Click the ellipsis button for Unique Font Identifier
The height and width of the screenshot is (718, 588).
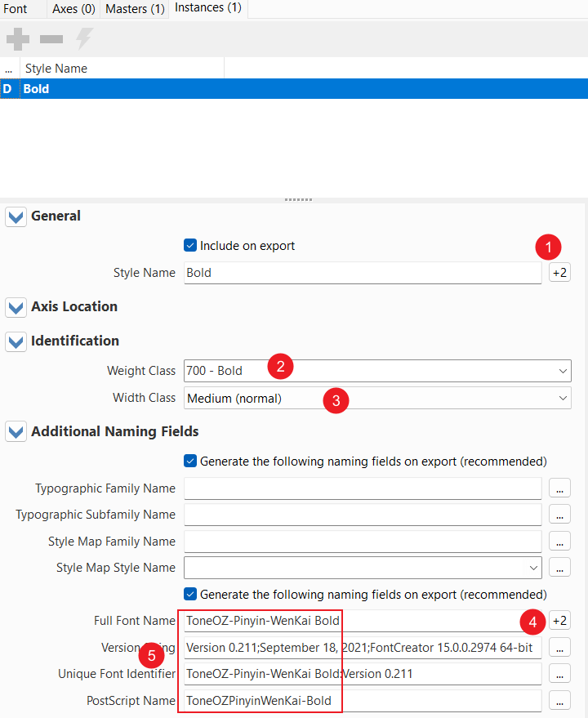[x=559, y=674]
